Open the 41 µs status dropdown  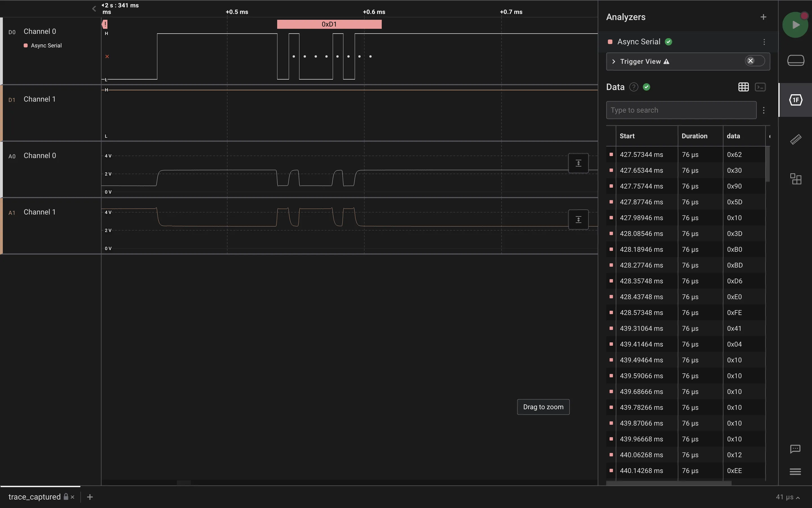[787, 497]
